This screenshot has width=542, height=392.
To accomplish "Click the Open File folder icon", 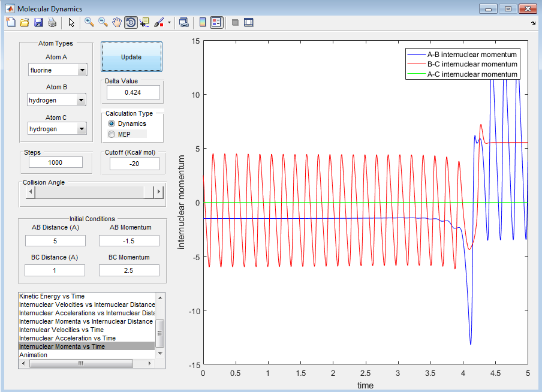I will [25, 23].
